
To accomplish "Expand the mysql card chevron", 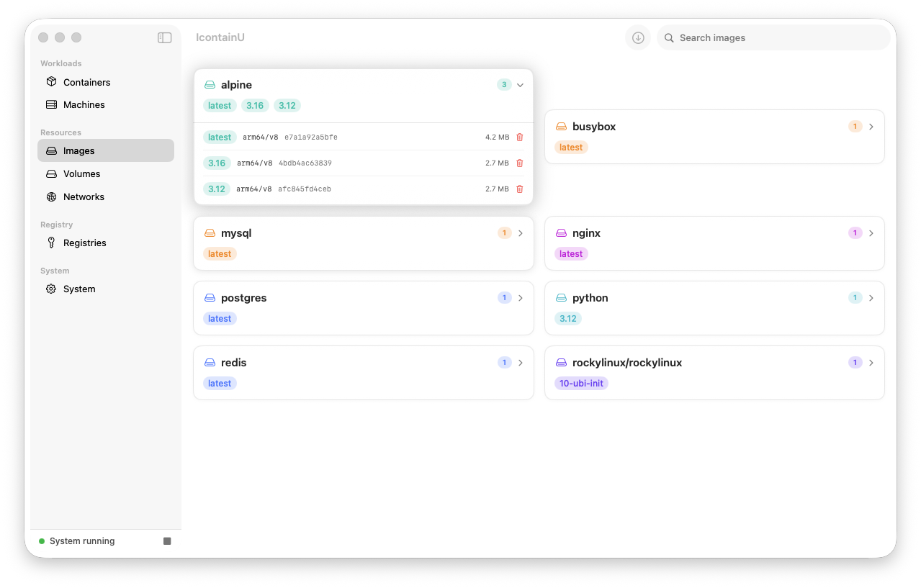I will click(x=521, y=233).
